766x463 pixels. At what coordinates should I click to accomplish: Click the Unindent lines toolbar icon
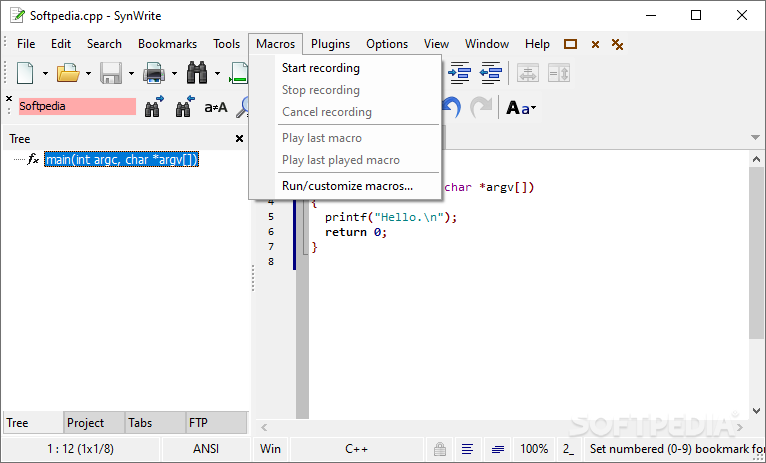click(490, 73)
